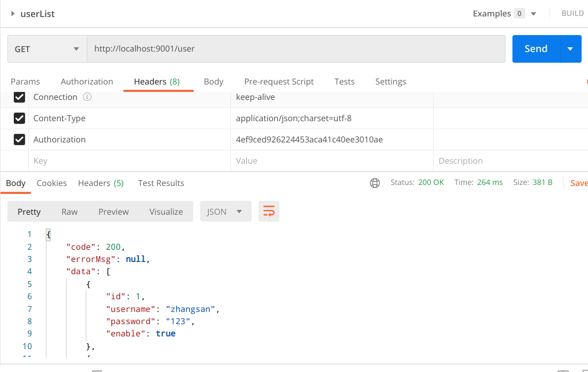Viewport: 588px width, 372px height.
Task: Expand the userList request title
Action: [13, 14]
